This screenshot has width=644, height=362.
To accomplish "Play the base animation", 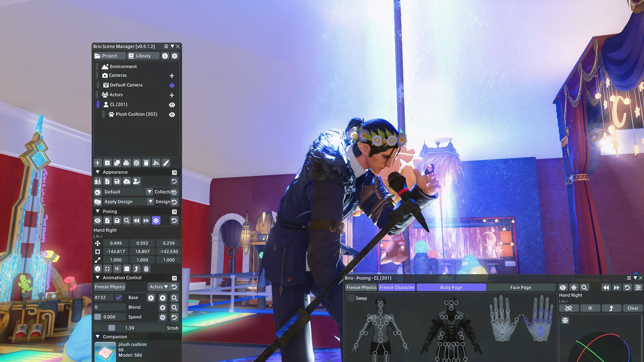I will coord(151,298).
